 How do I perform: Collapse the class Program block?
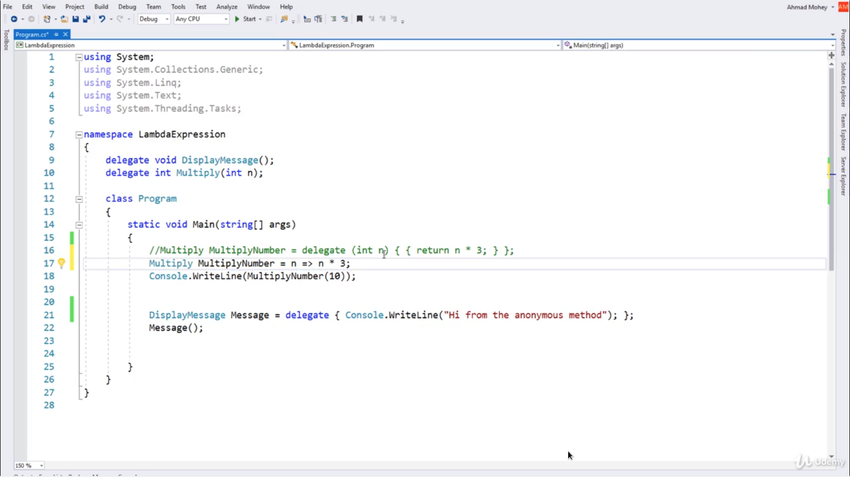79,199
